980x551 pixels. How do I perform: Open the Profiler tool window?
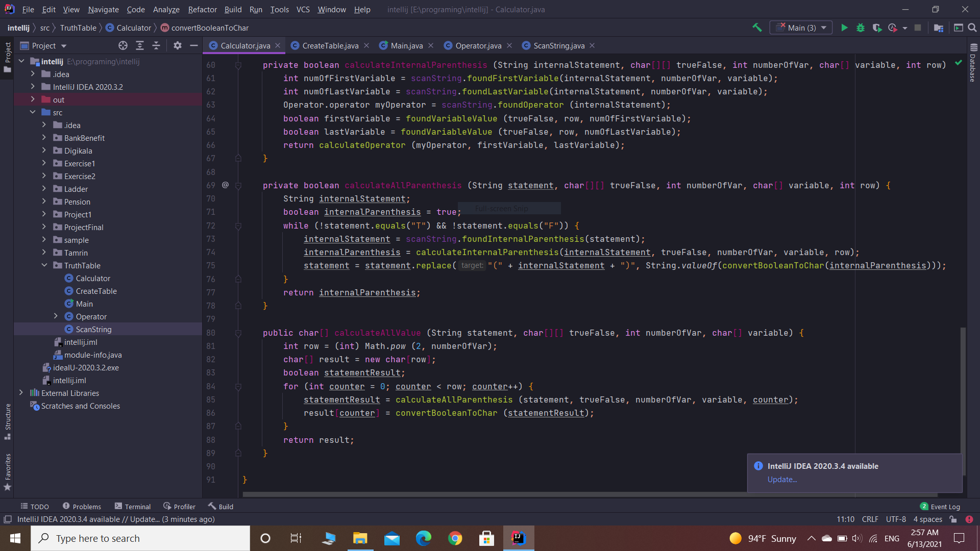click(179, 507)
